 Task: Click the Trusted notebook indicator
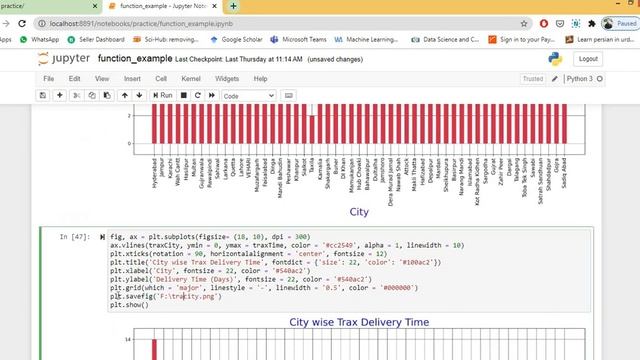click(533, 79)
